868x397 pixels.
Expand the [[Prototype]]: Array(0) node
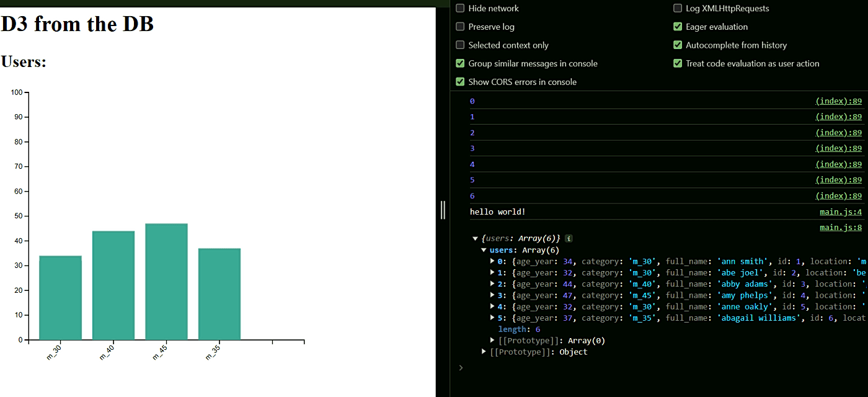(x=493, y=341)
